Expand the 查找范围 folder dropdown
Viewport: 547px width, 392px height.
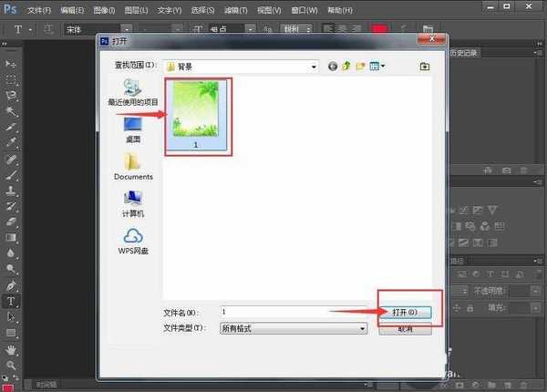pyautogui.click(x=313, y=67)
